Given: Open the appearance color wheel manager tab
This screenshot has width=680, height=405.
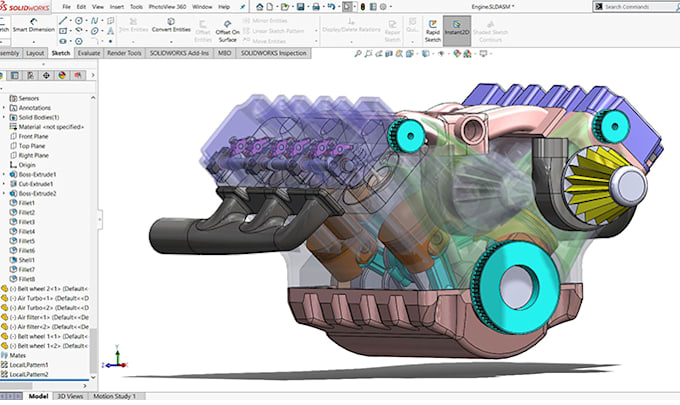Looking at the screenshot, I should (x=61, y=75).
